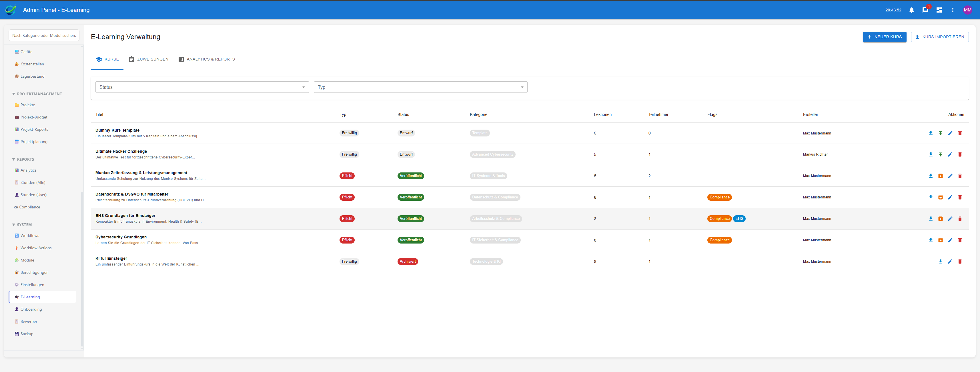Download the Datenschutz & DSGVO course export
The height and width of the screenshot is (372, 980).
[931, 197]
